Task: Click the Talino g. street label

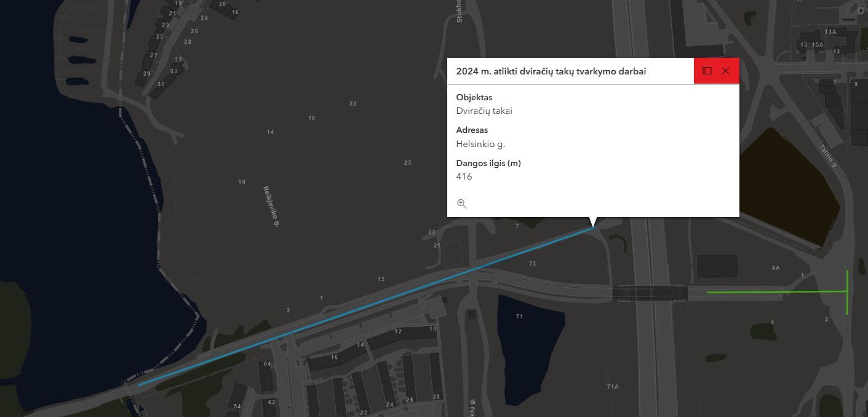Action: 828,156
